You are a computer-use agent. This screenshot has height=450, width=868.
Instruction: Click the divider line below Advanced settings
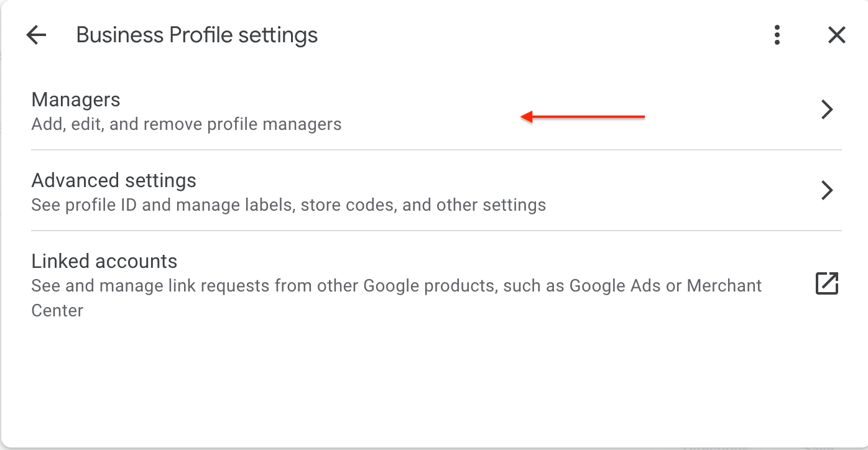pyautogui.click(x=435, y=231)
